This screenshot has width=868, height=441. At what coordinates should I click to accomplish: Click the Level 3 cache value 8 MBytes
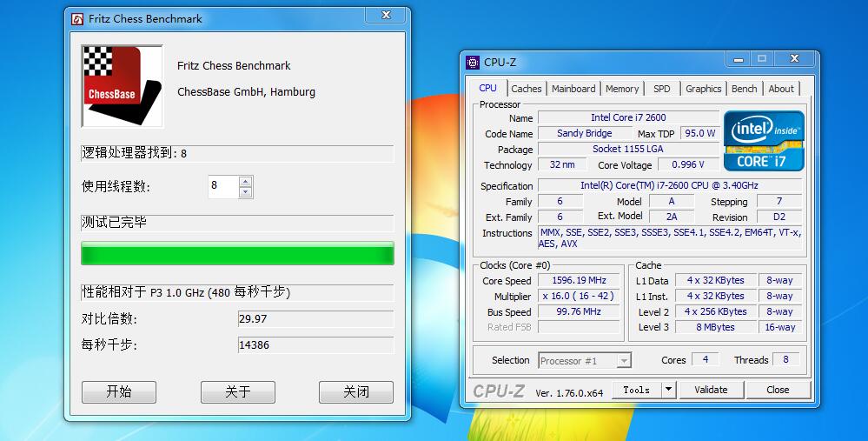pyautogui.click(x=715, y=327)
